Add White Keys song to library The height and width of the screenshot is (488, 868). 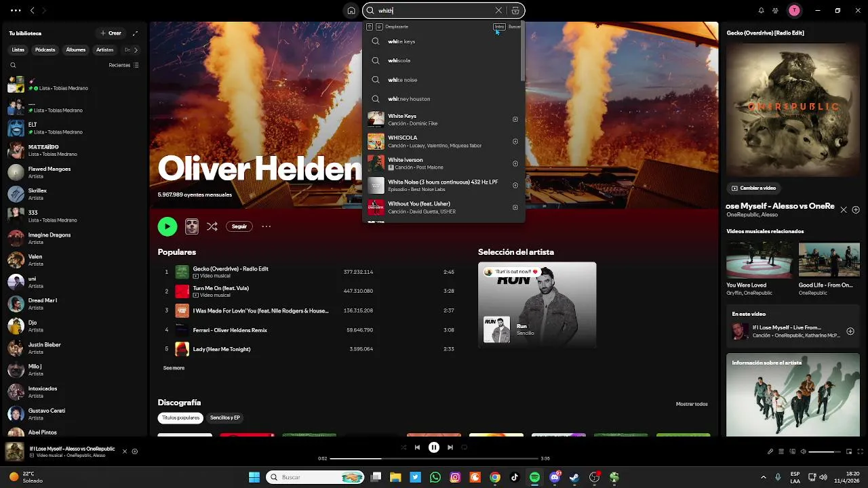pyautogui.click(x=515, y=119)
